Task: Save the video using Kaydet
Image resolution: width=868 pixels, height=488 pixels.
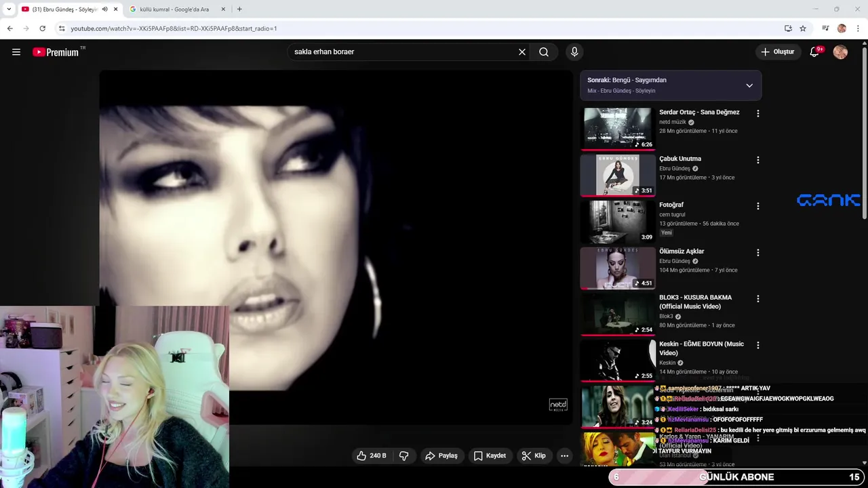Action: click(490, 456)
